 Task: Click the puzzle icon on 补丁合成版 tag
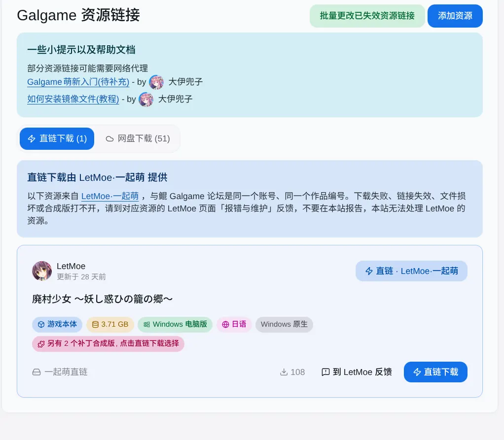pyautogui.click(x=41, y=344)
